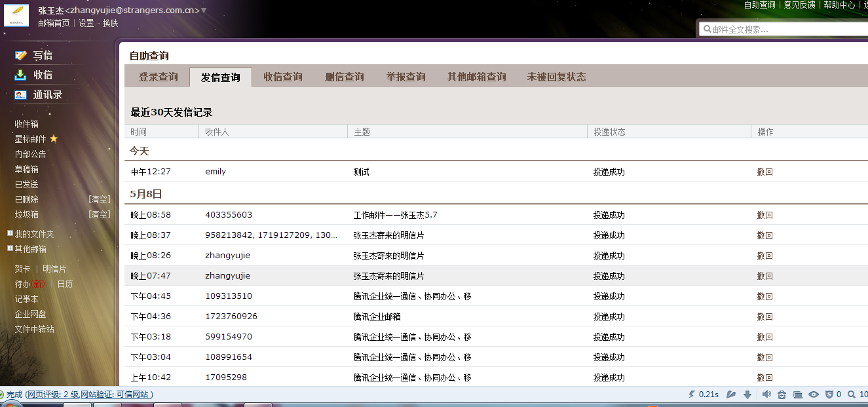The height and width of the screenshot is (407, 868).
Task: Open 通讯录 contacts card icon
Action: (x=21, y=95)
